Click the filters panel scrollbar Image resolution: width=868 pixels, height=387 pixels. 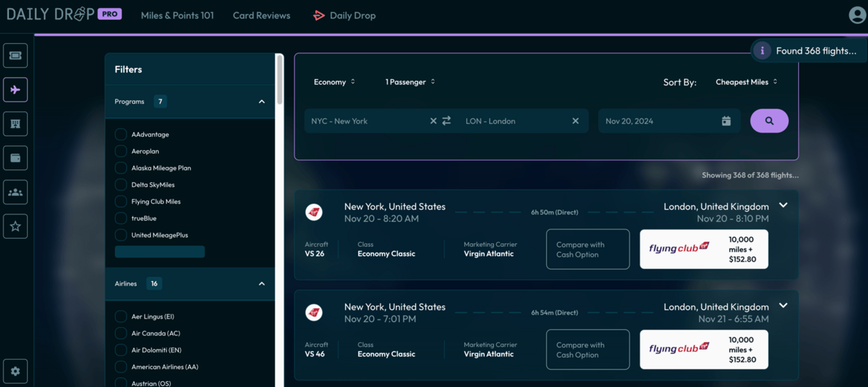[279, 80]
